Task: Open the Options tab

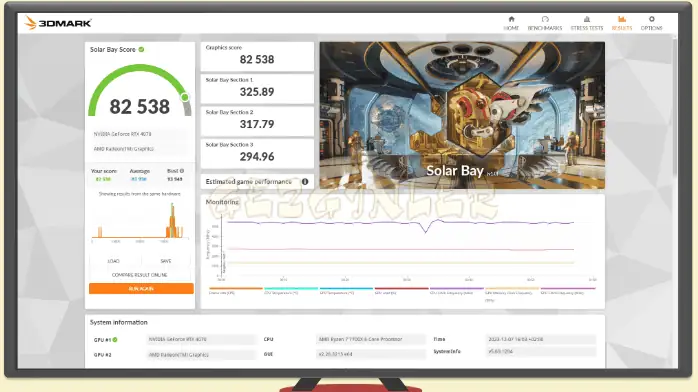Action: pos(651,23)
